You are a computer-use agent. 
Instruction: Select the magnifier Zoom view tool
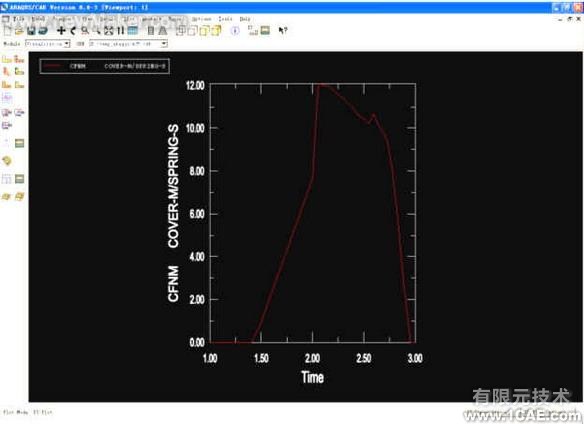click(85, 31)
